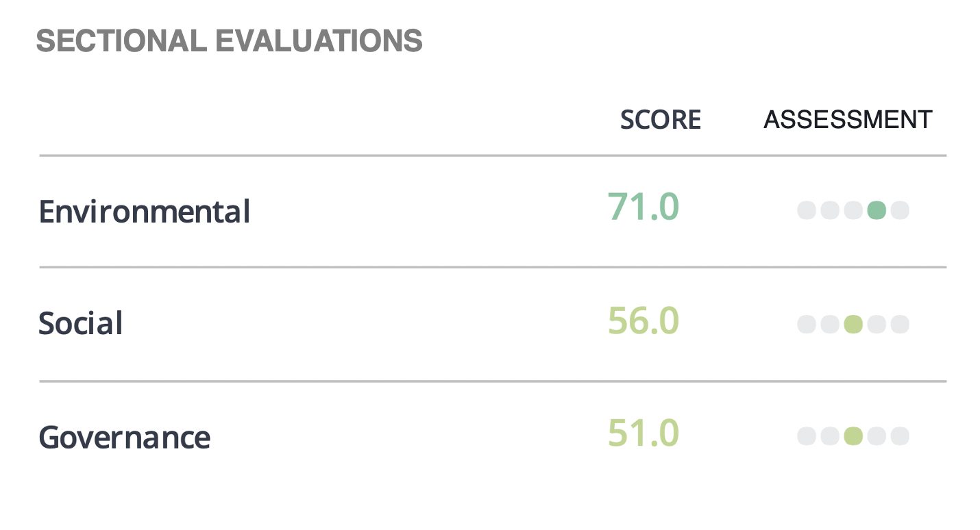Screen dimensions: 980x530
Task: Pick the first dot in Social assessment
Action: coord(807,324)
